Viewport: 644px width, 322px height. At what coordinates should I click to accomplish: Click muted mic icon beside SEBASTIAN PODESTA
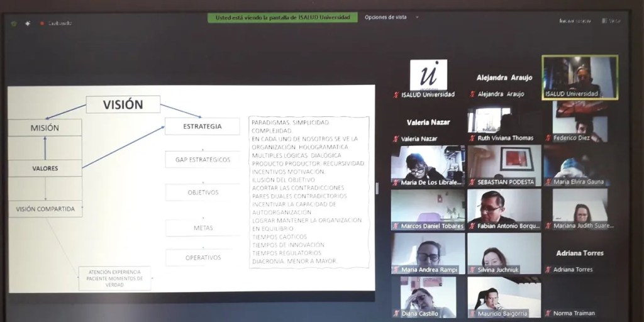coord(472,182)
